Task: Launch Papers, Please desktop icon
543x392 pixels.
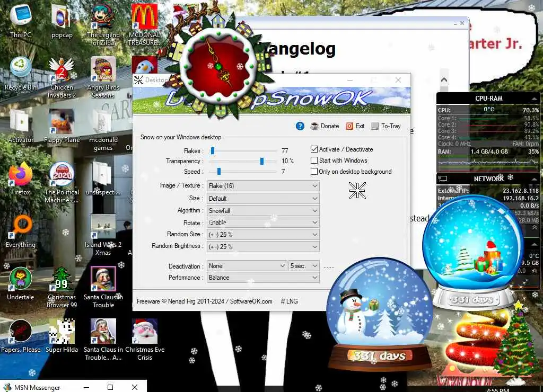Action: point(21,336)
